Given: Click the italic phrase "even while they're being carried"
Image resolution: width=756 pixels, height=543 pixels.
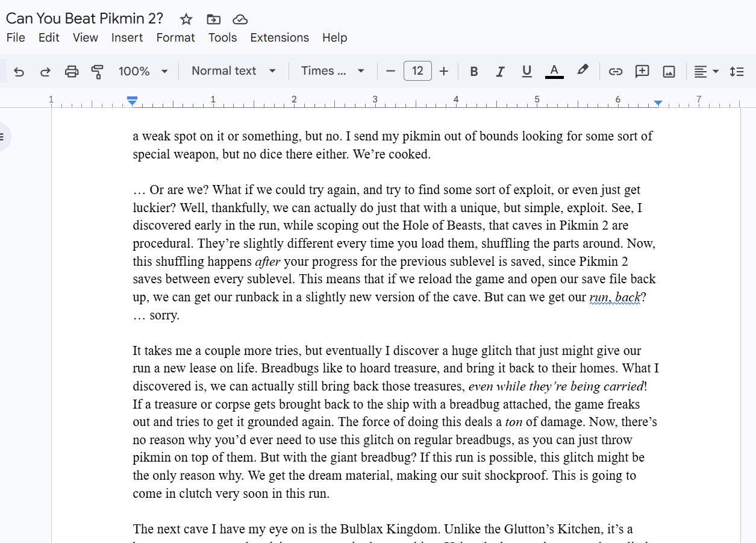Looking at the screenshot, I should (556, 386).
